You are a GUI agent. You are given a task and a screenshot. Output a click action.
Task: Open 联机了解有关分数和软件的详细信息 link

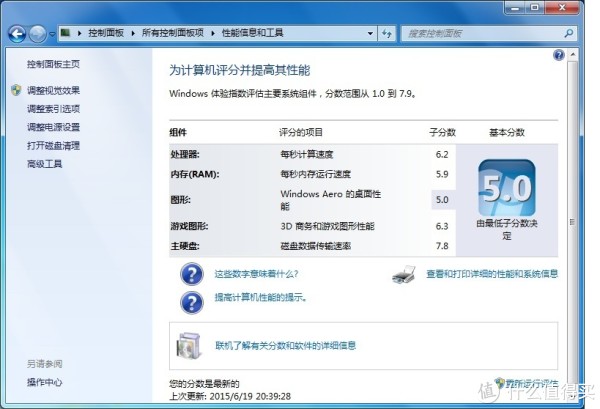[286, 345]
